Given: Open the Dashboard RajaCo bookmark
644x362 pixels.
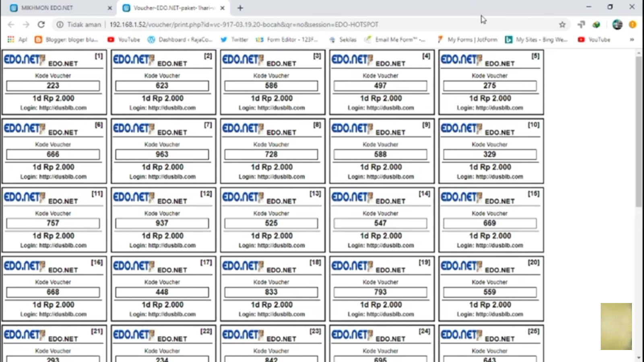Looking at the screenshot, I should pos(180,39).
